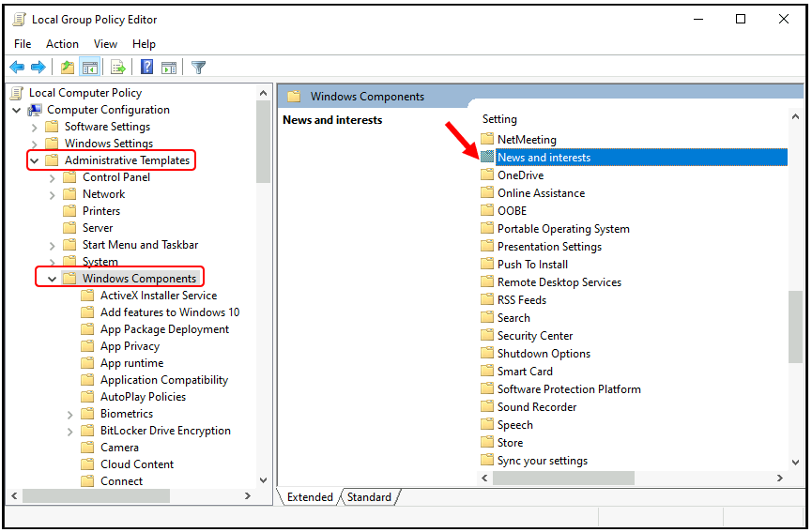Switch to the Extended tab

310,496
